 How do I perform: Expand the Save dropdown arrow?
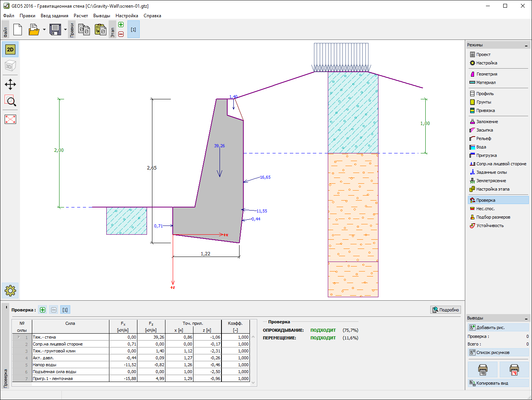65,30
